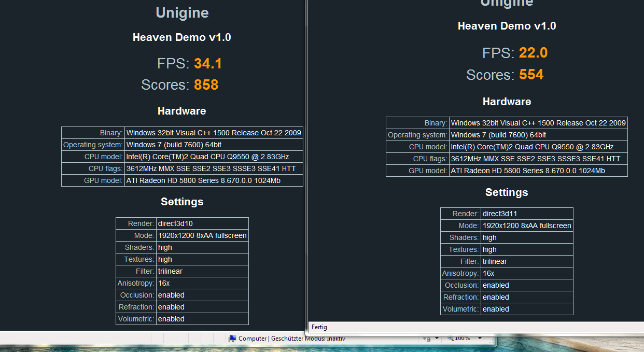
Task: Click Refraction 'enabled' value in direct3d10 window
Action: (171, 307)
